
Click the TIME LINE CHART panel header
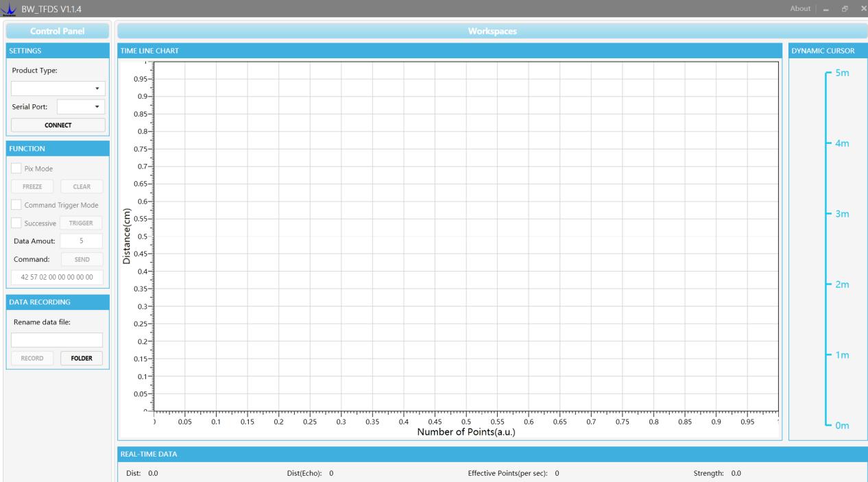coord(450,50)
